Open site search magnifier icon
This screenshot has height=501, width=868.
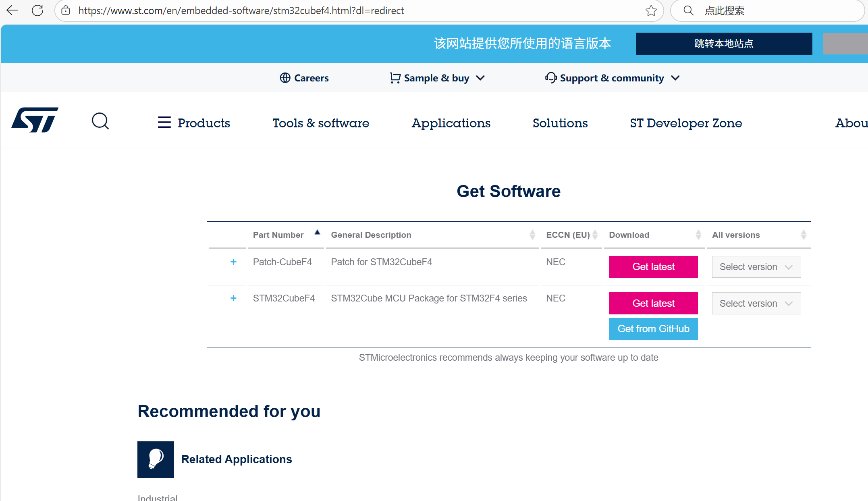(x=100, y=121)
